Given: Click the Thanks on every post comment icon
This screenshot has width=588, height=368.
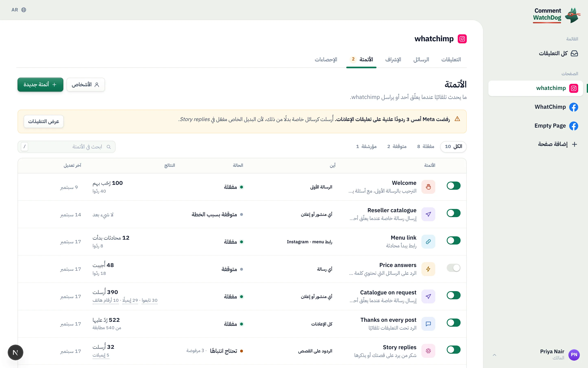Looking at the screenshot, I should pos(428,324).
